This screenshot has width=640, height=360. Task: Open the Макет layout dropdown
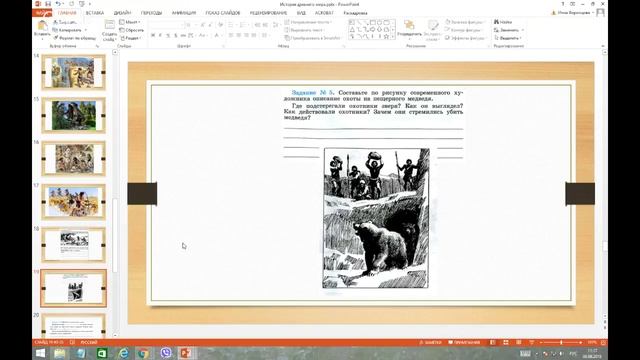click(x=130, y=22)
